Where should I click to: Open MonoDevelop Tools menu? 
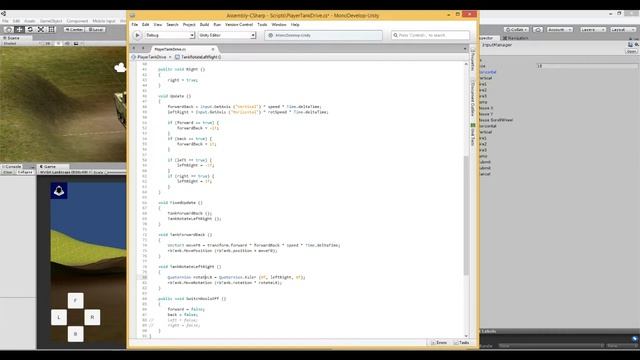click(262, 24)
